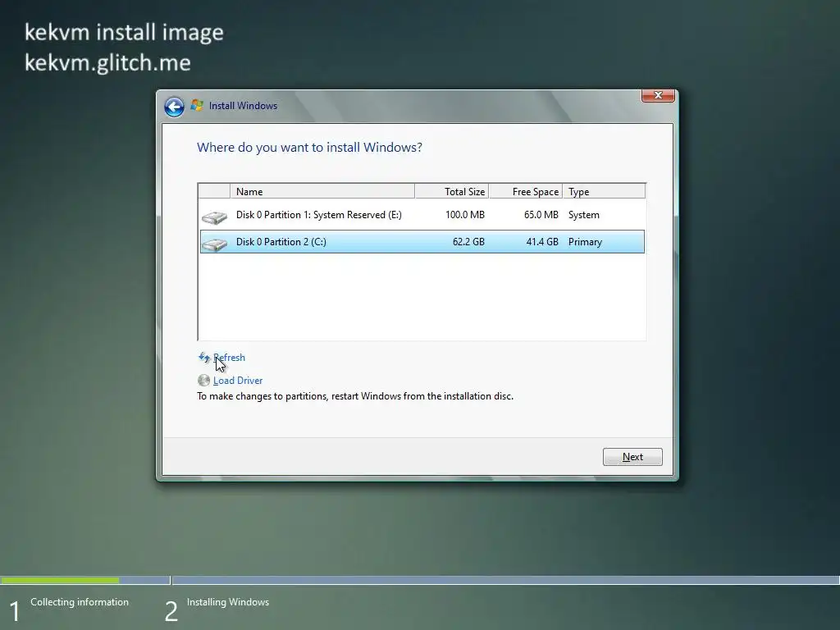Click the Install Windows title text
This screenshot has width=840, height=630.
pos(243,106)
